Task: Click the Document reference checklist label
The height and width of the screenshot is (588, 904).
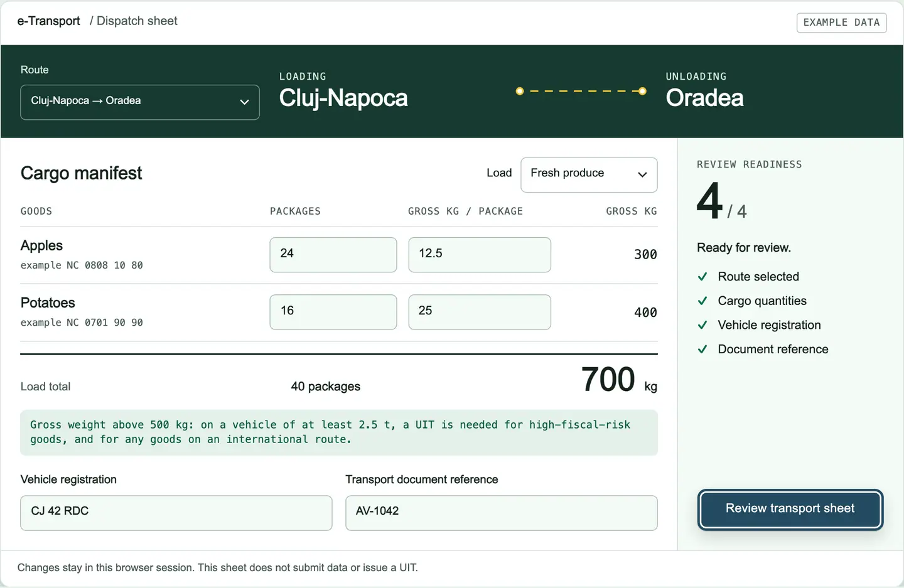Action: (x=773, y=350)
